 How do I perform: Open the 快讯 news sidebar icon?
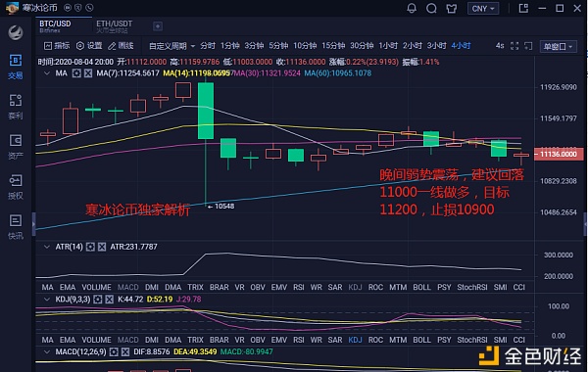tap(16, 227)
